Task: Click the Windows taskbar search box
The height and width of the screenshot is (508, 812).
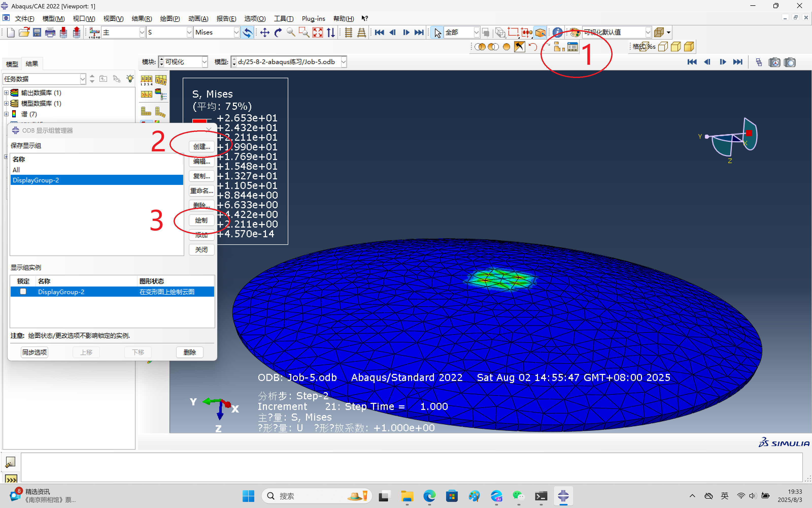Action: pyautogui.click(x=317, y=496)
